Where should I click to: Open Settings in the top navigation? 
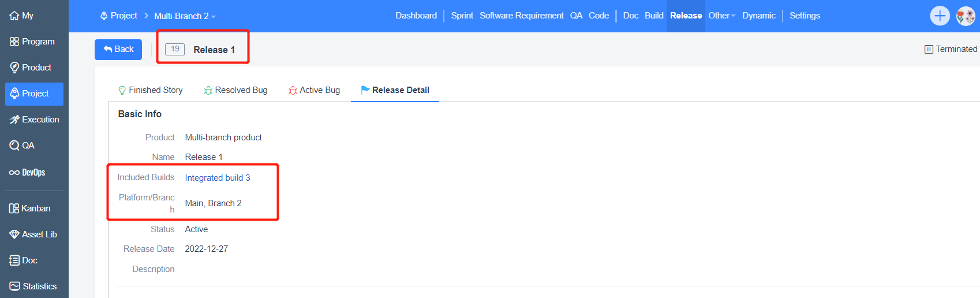coord(805,16)
